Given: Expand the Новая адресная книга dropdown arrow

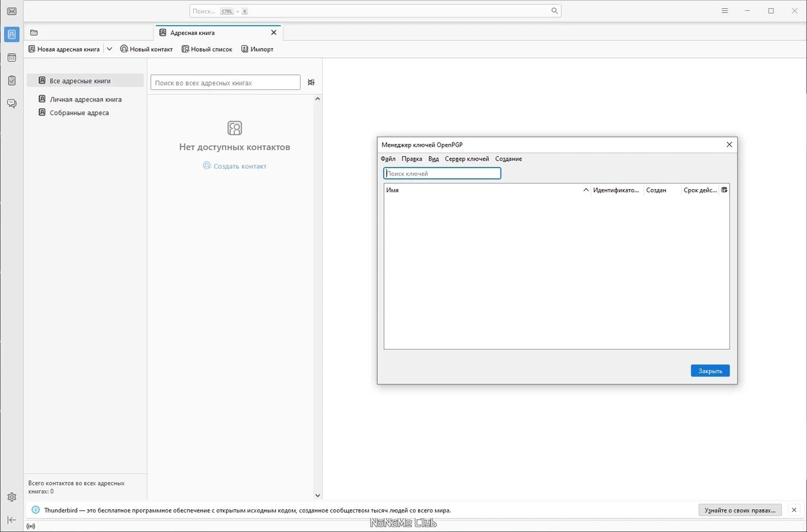Looking at the screenshot, I should pyautogui.click(x=110, y=49).
